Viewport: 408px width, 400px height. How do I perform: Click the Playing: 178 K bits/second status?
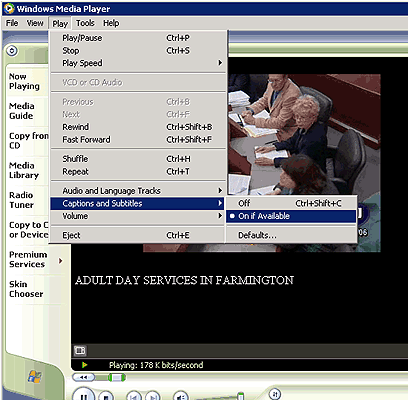[x=156, y=365]
